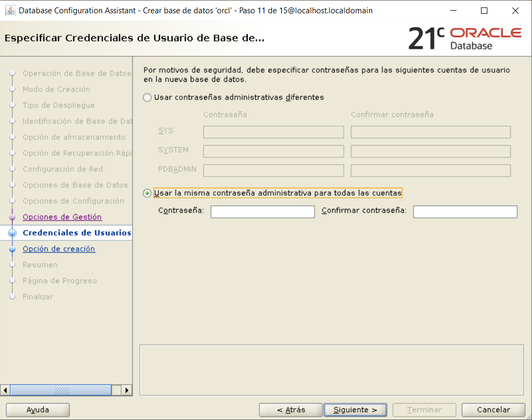Click the SYS password field

coord(274,132)
